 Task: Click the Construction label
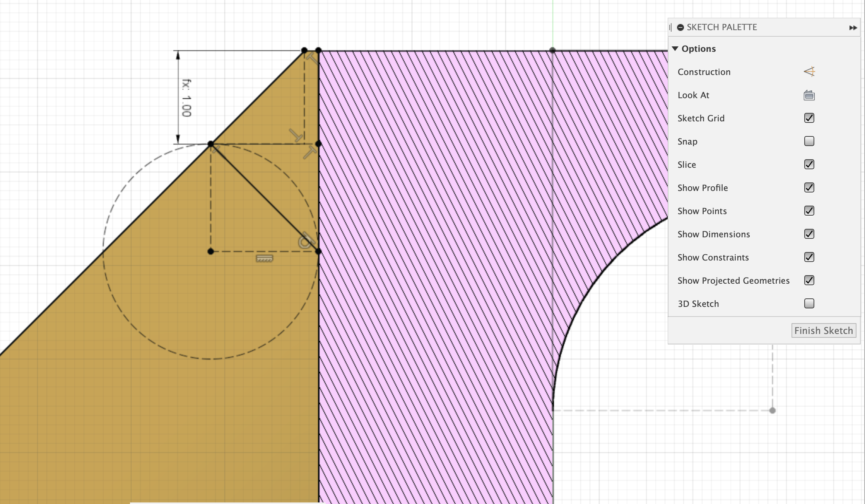click(x=704, y=72)
